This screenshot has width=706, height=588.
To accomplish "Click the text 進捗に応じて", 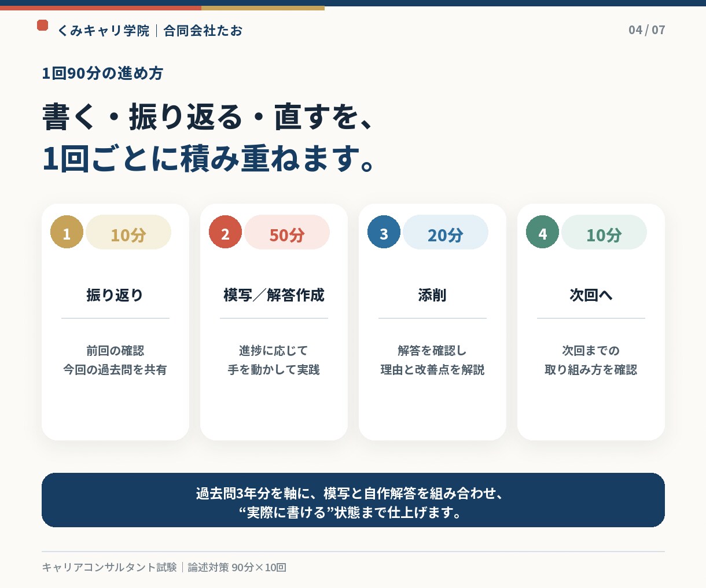I will (x=274, y=351).
